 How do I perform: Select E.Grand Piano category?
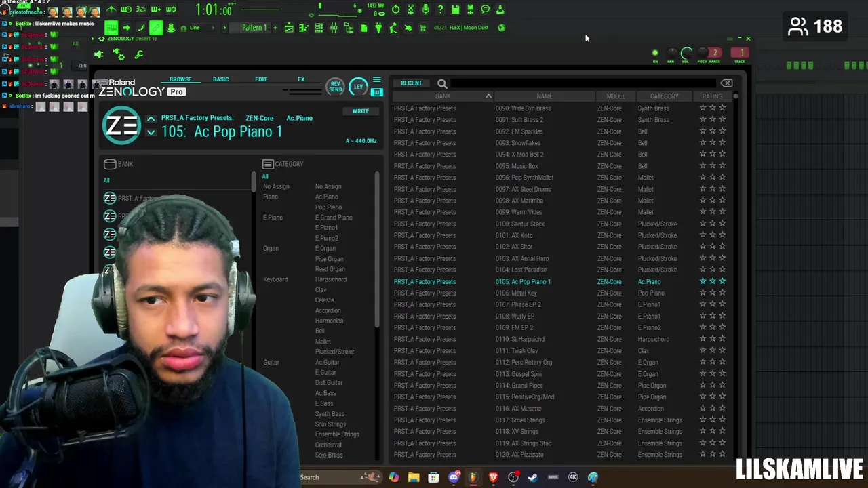point(334,218)
